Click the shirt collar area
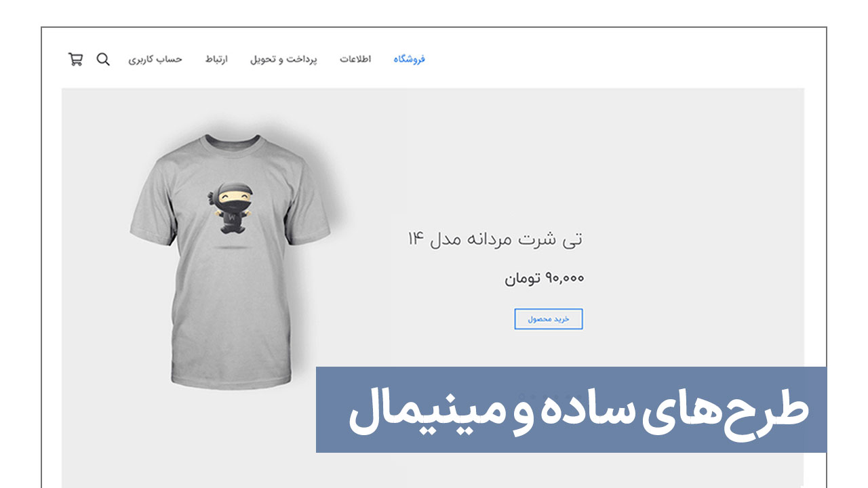The width and height of the screenshot is (868, 488). click(x=233, y=144)
